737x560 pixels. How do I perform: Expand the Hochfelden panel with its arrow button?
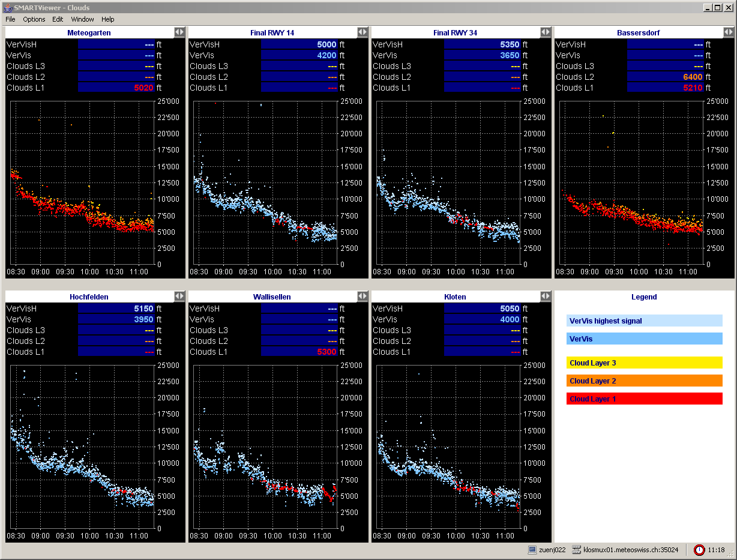click(x=179, y=297)
